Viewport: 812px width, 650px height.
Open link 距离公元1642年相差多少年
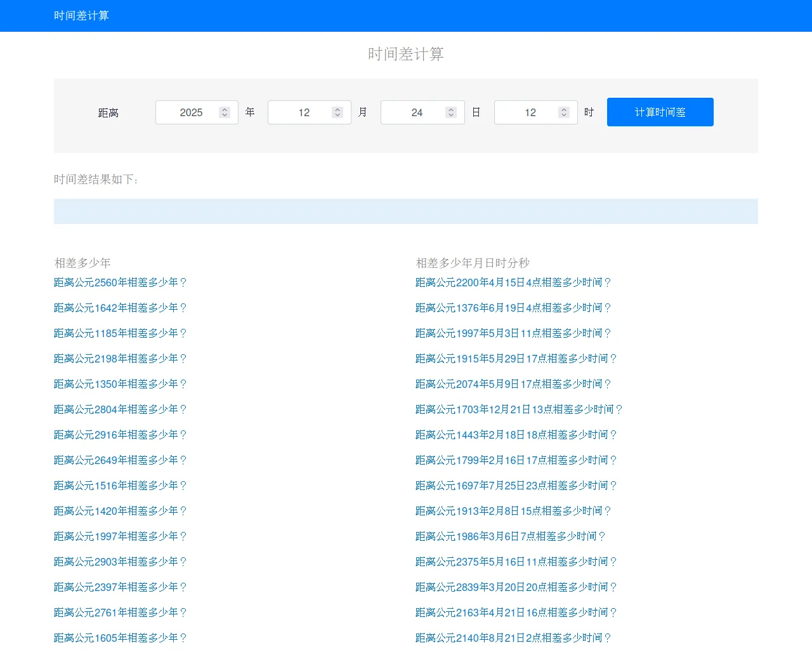tap(121, 308)
